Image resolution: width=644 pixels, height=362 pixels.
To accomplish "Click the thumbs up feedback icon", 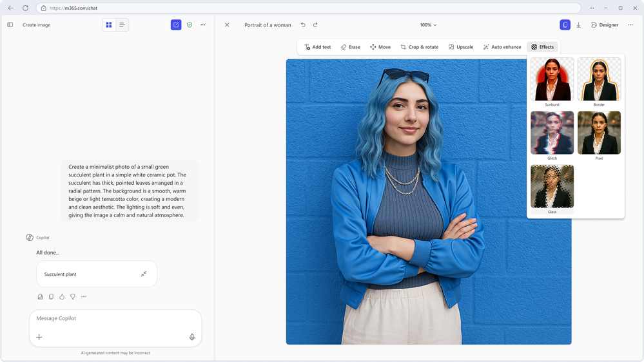I will [x=62, y=297].
